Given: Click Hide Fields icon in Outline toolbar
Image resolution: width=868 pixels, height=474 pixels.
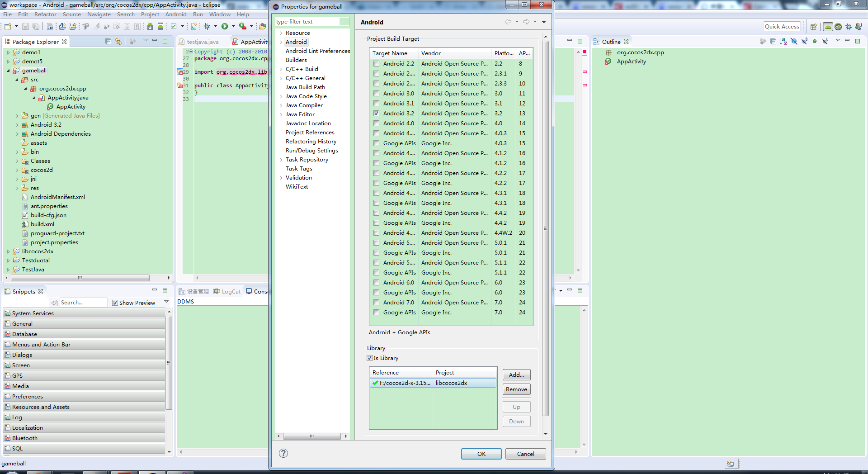Looking at the screenshot, I should 794,41.
